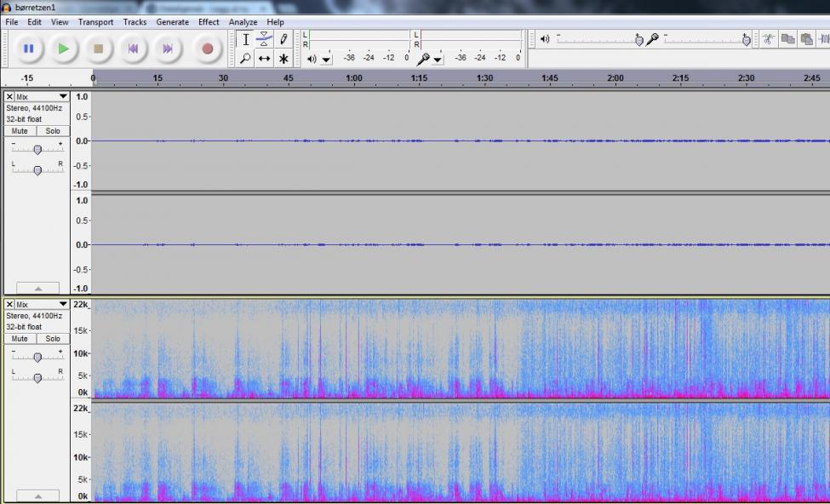830x504 pixels.
Task: Select the Multi-Tool asterisk icon
Action: (x=283, y=59)
